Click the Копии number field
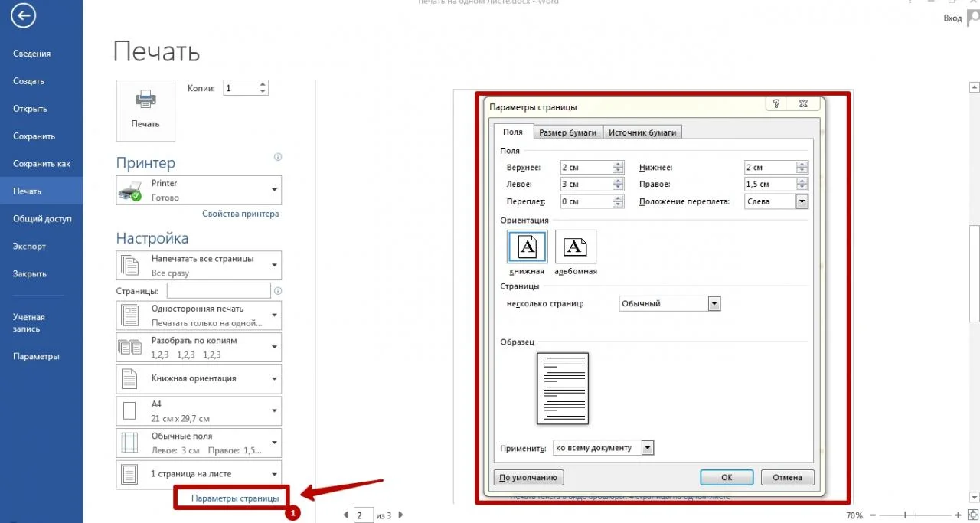This screenshot has width=980, height=523. pos(240,88)
